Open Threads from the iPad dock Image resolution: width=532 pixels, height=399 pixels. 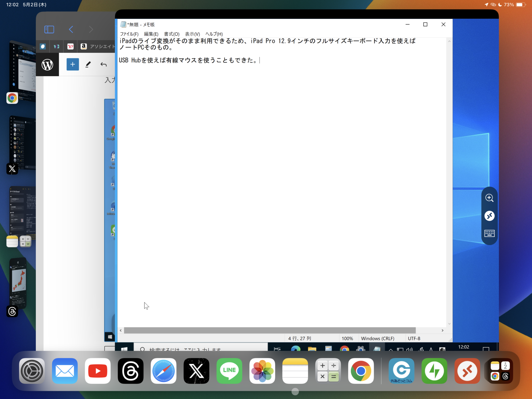(131, 371)
